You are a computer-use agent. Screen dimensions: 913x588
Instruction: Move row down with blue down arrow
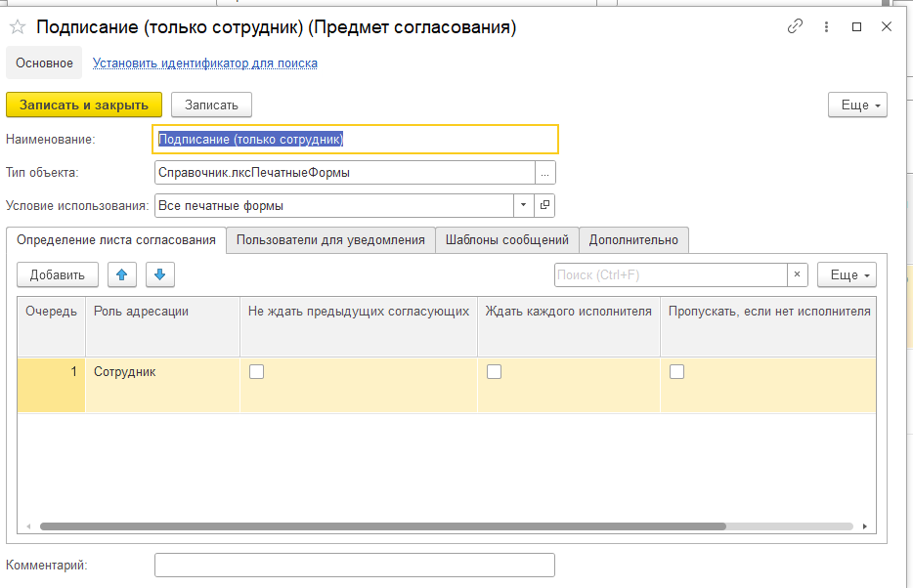[160, 274]
